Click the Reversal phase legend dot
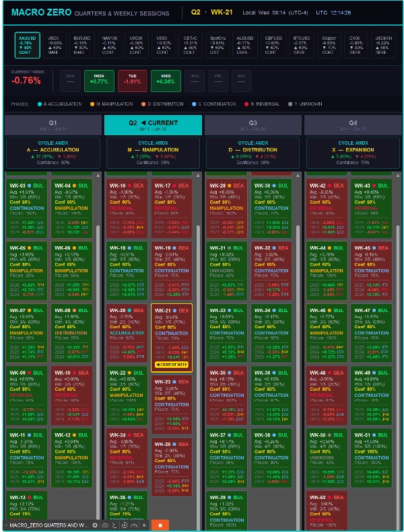The height and width of the screenshot is (532, 404). (x=246, y=104)
